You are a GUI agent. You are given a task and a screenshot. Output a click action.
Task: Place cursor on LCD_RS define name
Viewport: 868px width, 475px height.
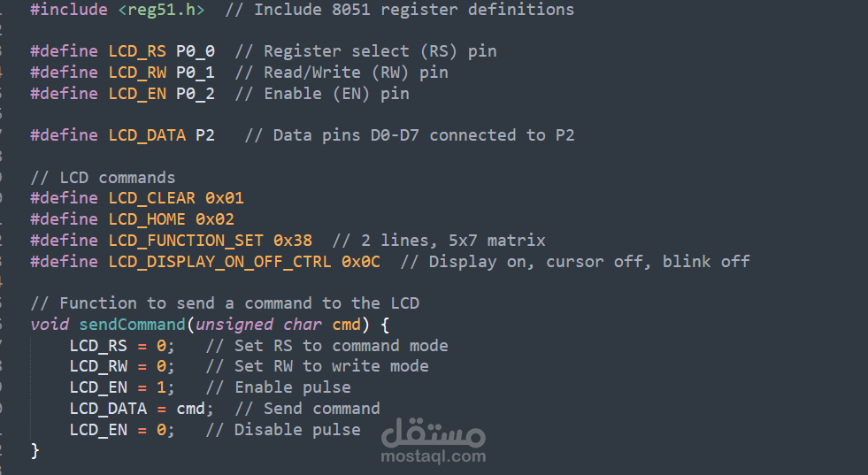[x=137, y=51]
